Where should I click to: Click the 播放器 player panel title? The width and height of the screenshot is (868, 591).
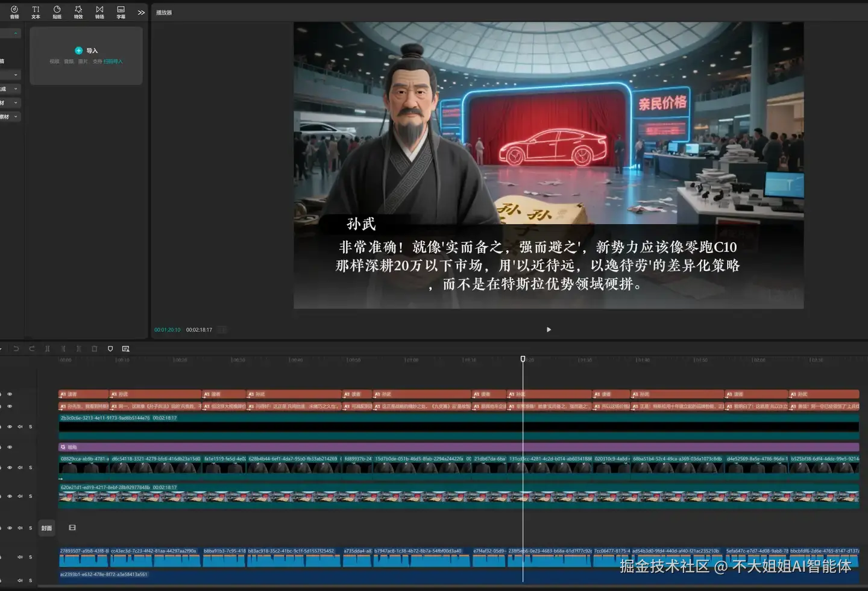(164, 13)
